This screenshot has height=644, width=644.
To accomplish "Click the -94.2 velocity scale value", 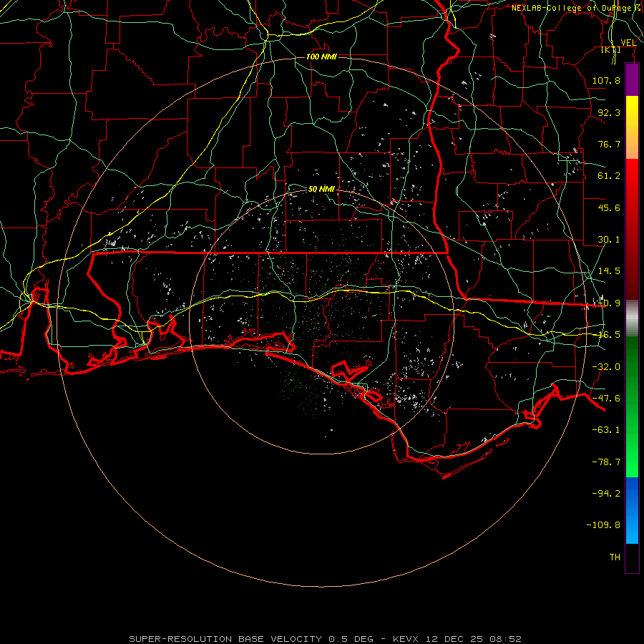I will coord(606,493).
